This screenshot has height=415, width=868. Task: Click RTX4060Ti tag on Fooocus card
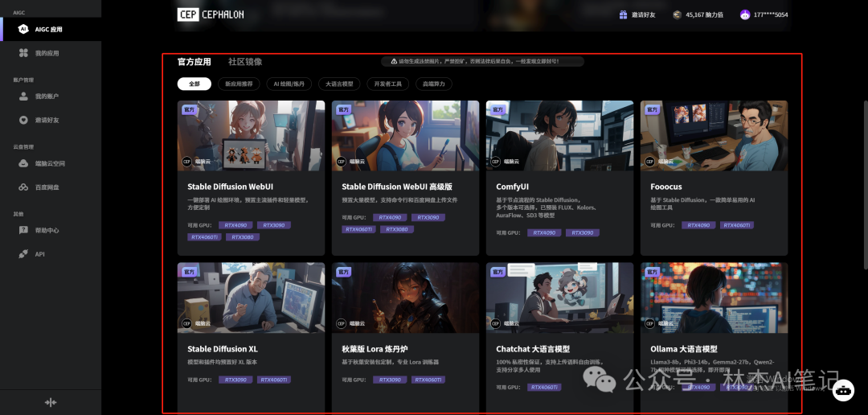pos(737,225)
